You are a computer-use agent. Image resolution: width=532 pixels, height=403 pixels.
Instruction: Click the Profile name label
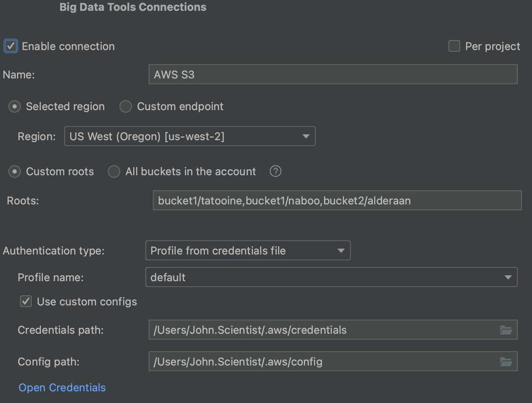(51, 277)
